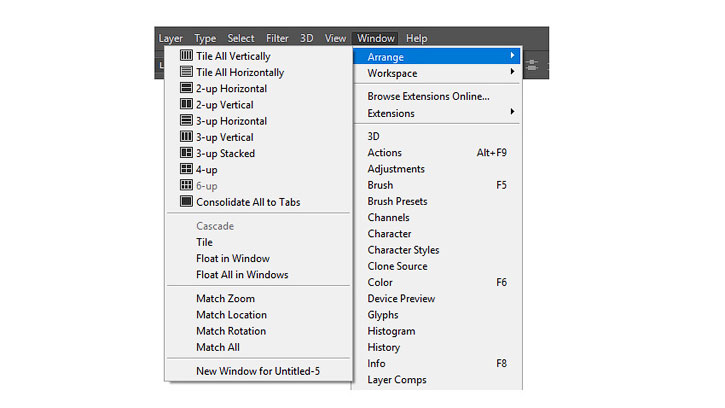Click the Consolidate All to Tabs icon
The height and width of the screenshot is (408, 725).
[186, 201]
